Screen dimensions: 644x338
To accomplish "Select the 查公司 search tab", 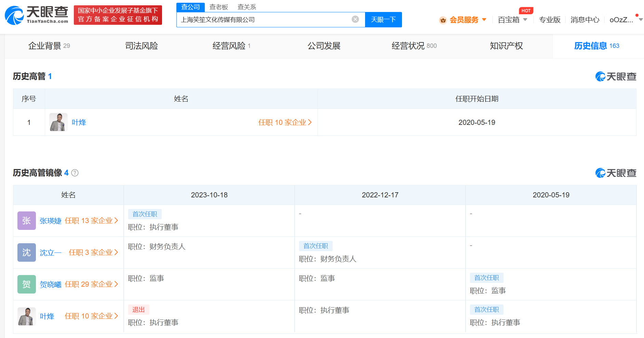I will point(190,7).
